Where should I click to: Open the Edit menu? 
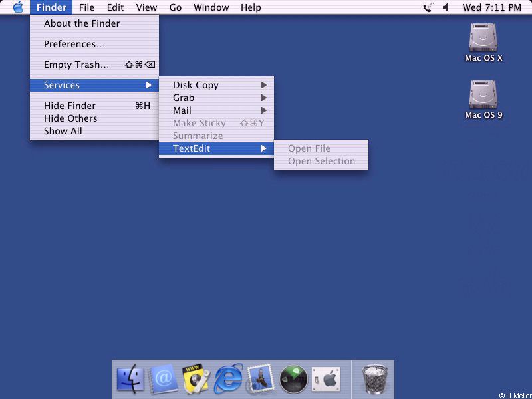115,7
